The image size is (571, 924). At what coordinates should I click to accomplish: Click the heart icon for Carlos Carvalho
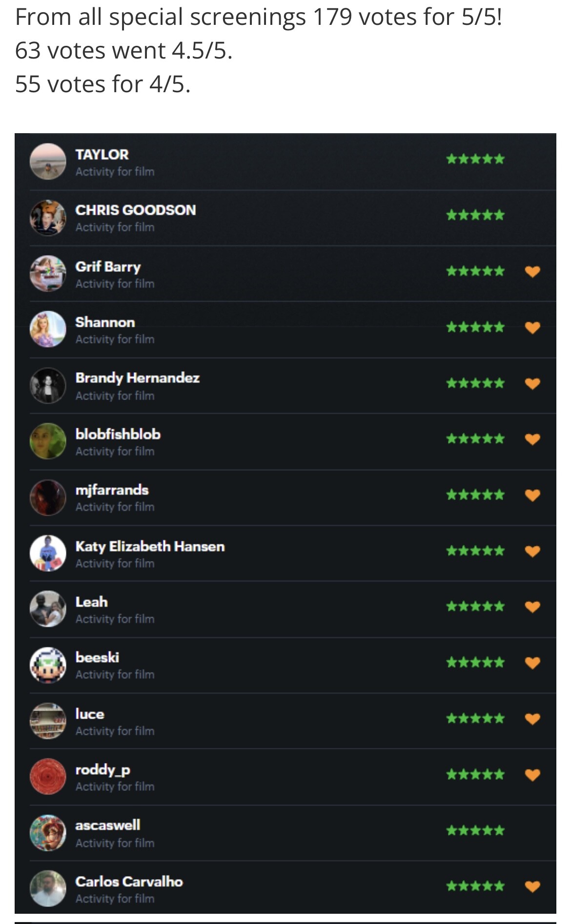click(x=532, y=886)
